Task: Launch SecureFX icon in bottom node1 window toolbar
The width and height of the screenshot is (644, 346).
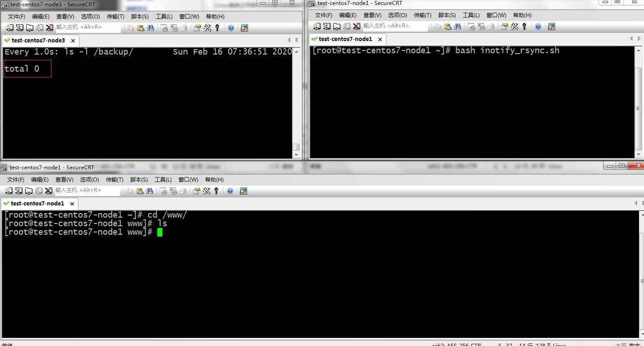Action: (x=244, y=191)
